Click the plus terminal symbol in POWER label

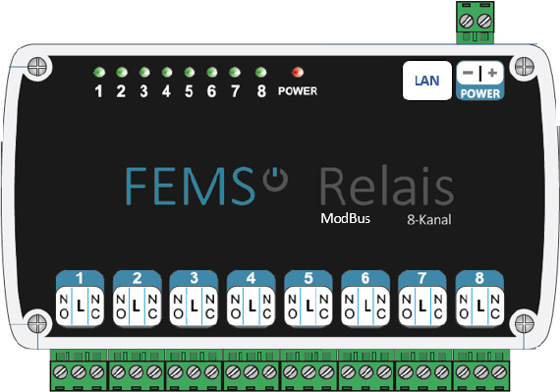pos(492,73)
